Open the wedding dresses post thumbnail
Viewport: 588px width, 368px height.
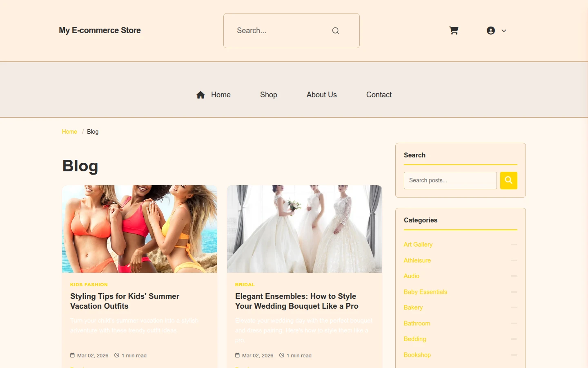[305, 229]
